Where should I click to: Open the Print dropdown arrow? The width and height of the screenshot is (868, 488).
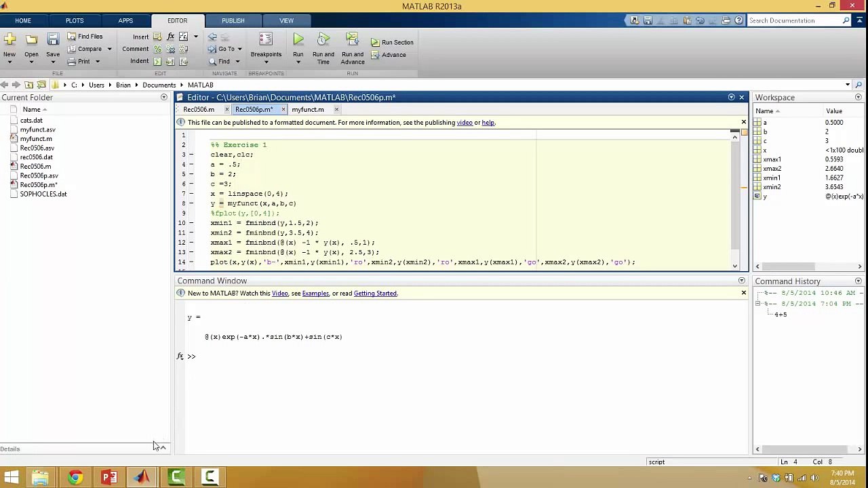(98, 62)
